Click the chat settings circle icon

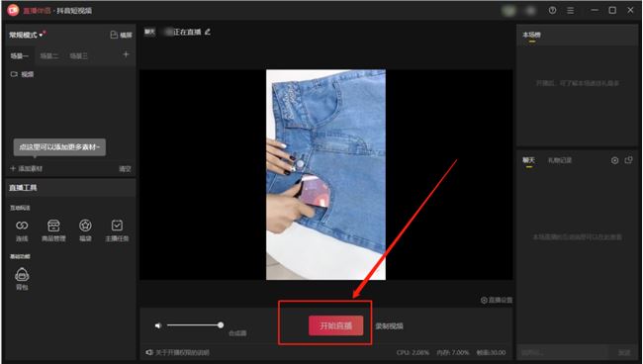click(614, 160)
